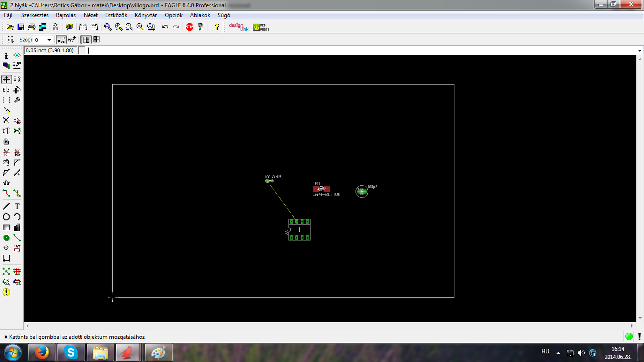
Task: Open the Errors exclamation tool
Action: pyautogui.click(x=6, y=293)
